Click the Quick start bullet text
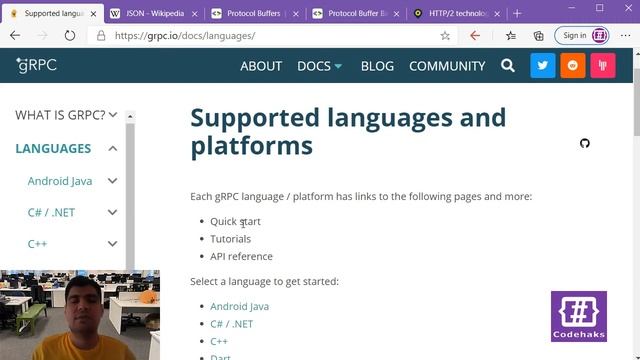 pos(235,221)
